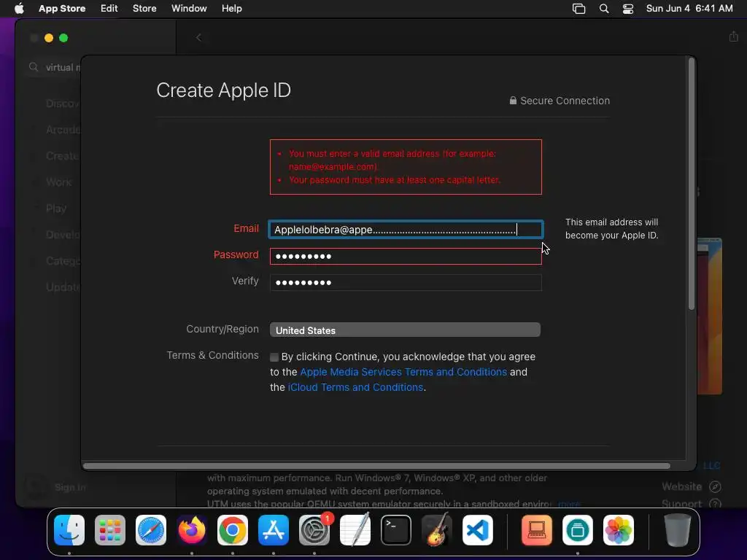Click the search magnifier in sidebar

click(x=34, y=67)
